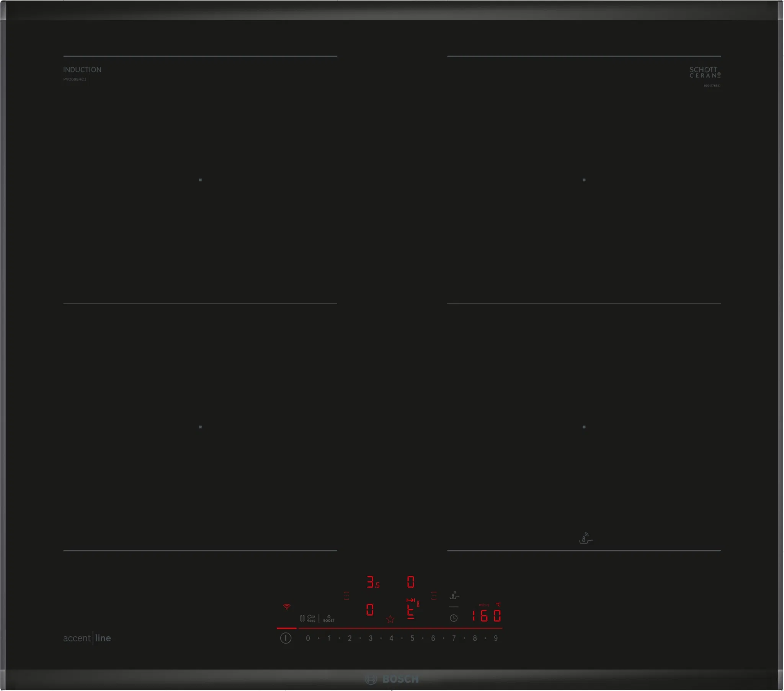The width and height of the screenshot is (784, 691).
Task: Tap the wireless pan symbol on right cooking zone
Action: [x=585, y=538]
